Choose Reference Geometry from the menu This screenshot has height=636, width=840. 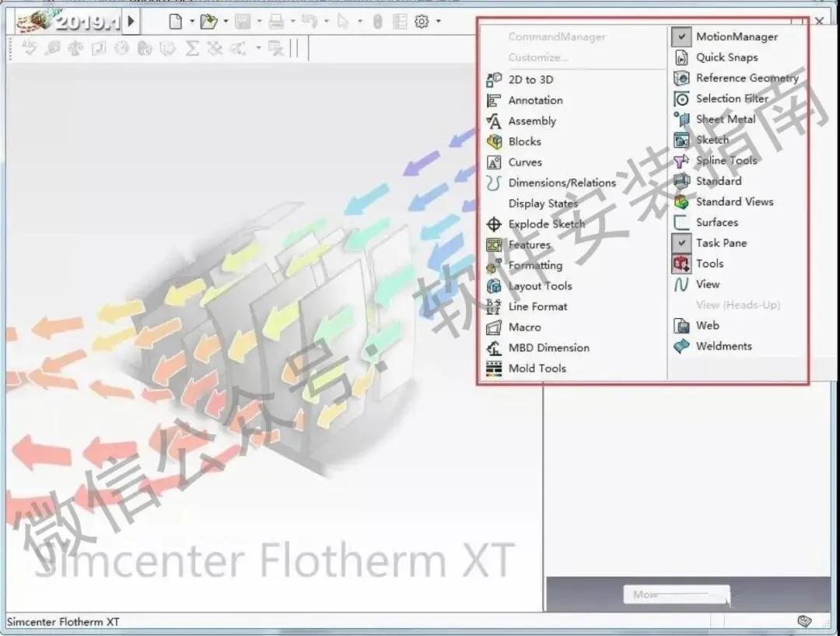pos(747,79)
